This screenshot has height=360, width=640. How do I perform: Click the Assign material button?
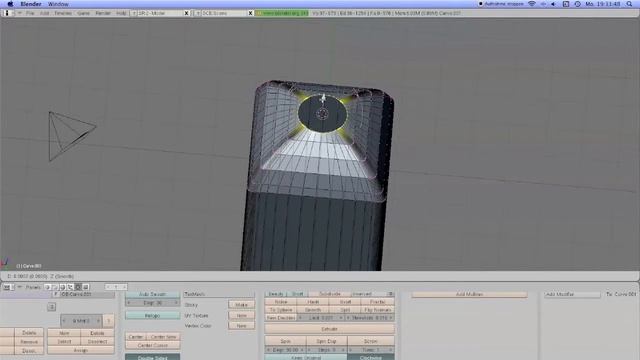coord(81,350)
